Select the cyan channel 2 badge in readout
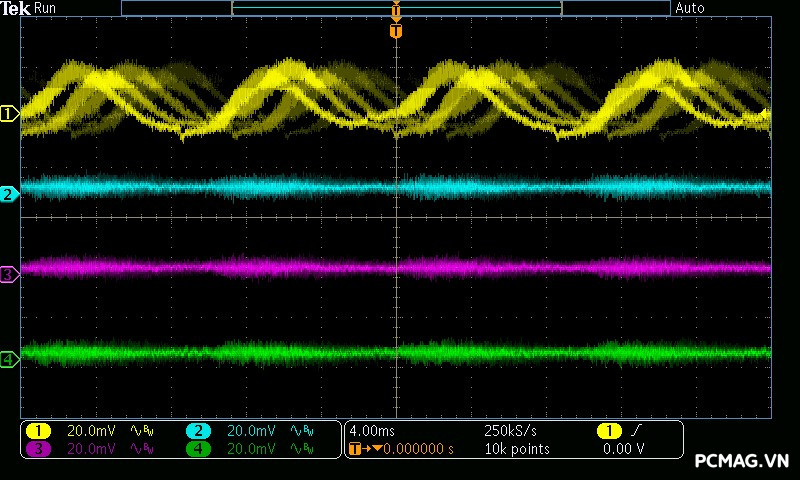Screen dimensions: 800x480 (198, 430)
